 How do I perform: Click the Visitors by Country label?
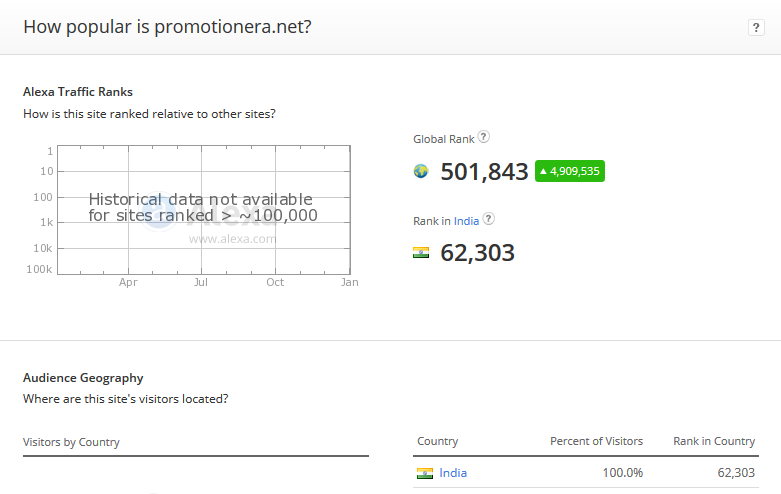point(71,442)
